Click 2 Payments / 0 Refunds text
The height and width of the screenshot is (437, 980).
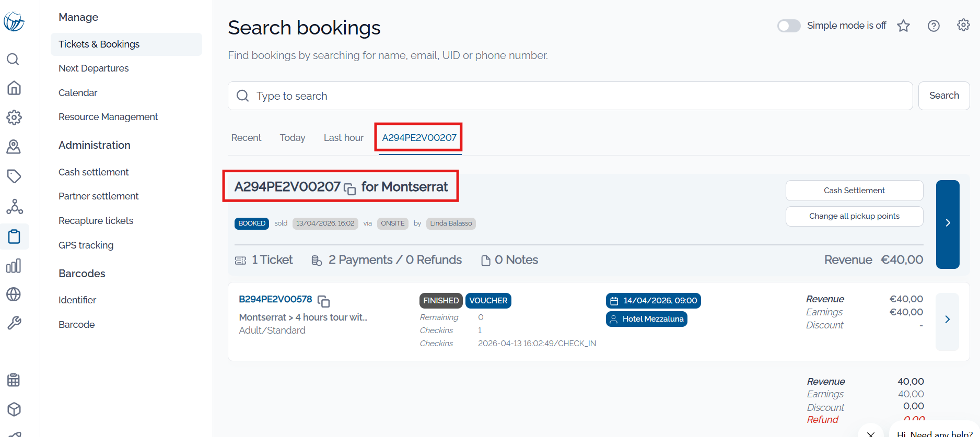tap(395, 260)
